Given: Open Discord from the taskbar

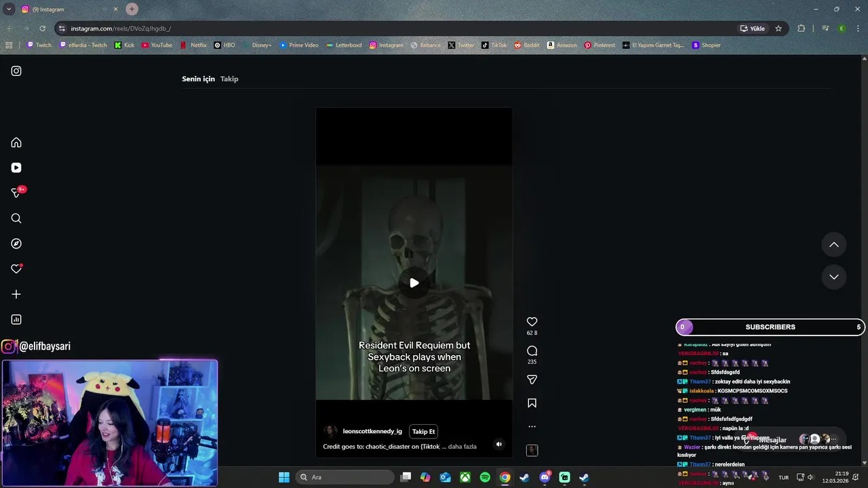Looking at the screenshot, I should (x=545, y=477).
